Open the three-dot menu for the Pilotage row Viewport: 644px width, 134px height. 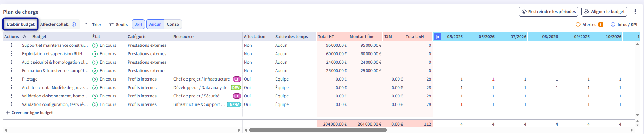[12, 79]
